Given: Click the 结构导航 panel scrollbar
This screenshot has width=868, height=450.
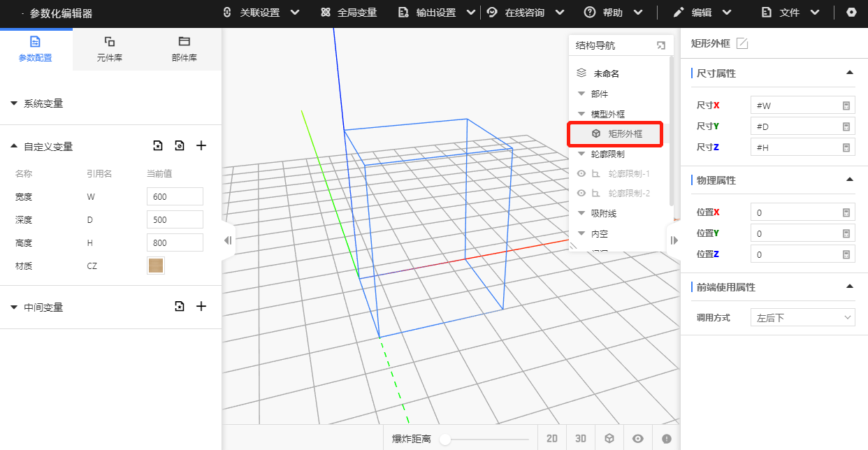Looking at the screenshot, I should [672, 131].
